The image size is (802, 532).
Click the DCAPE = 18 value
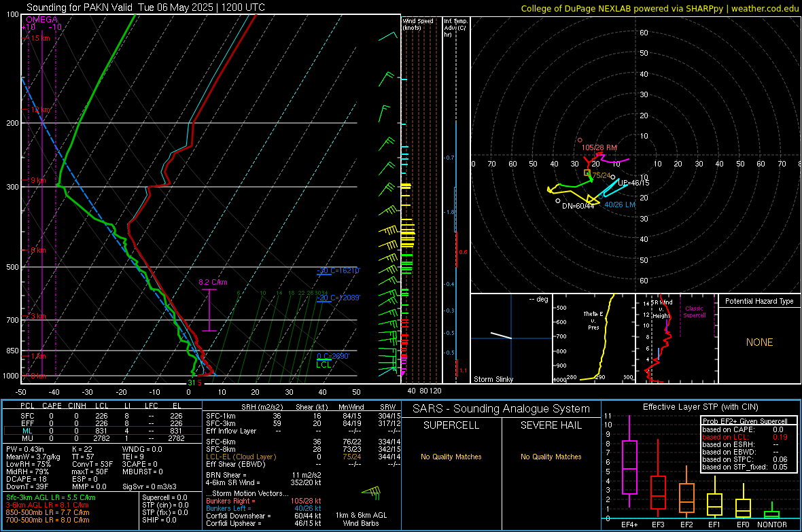[26, 479]
